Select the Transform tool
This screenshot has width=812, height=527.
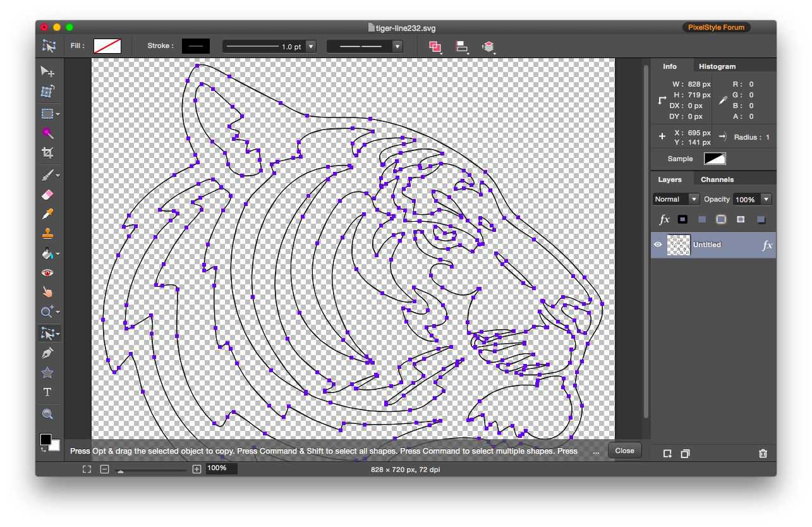point(47,92)
